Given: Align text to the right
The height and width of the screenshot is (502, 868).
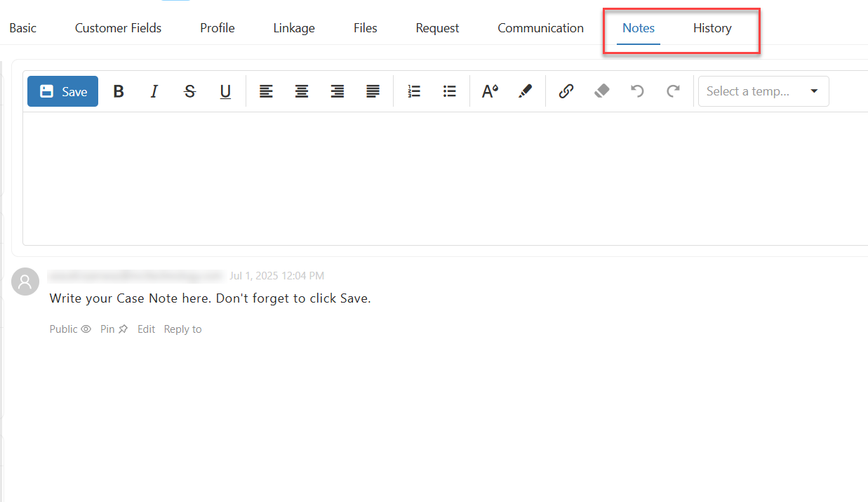Looking at the screenshot, I should (x=338, y=91).
